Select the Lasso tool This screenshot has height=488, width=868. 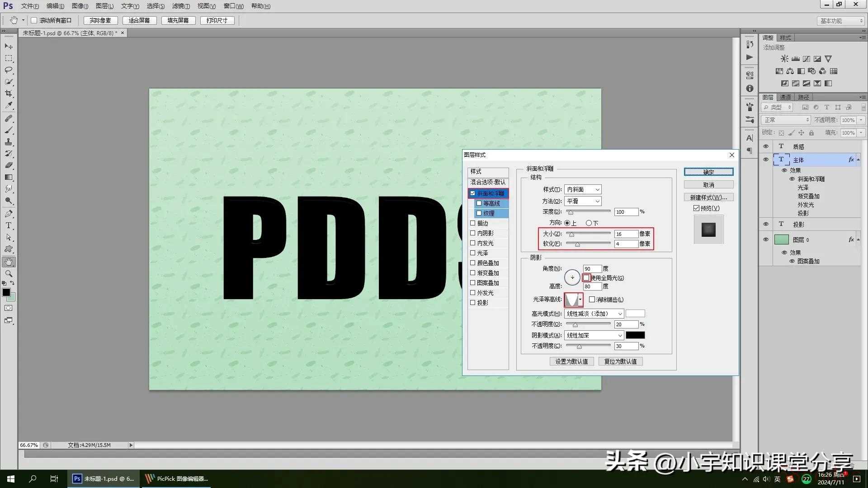coord(9,70)
